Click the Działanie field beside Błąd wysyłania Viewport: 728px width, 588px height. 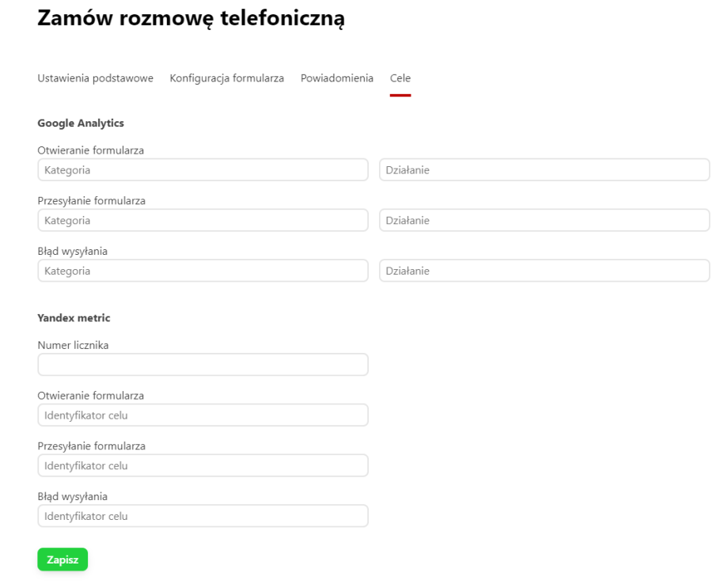point(544,271)
